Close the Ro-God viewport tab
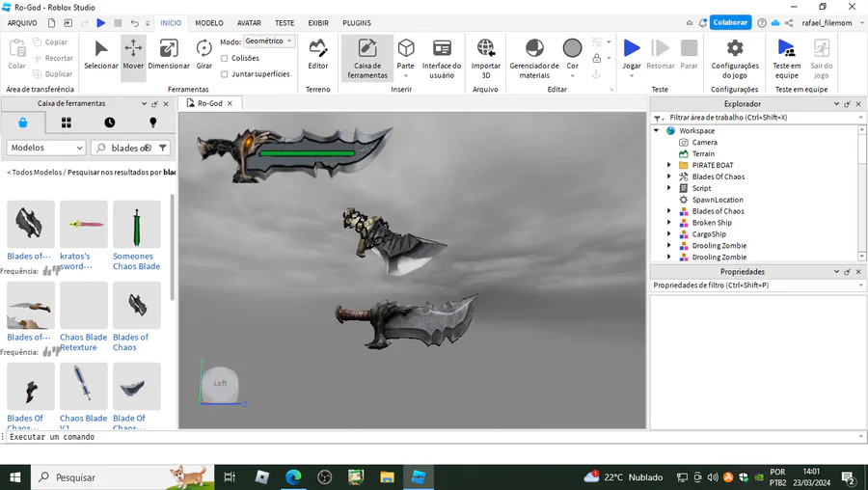The width and height of the screenshot is (868, 490). tap(230, 103)
